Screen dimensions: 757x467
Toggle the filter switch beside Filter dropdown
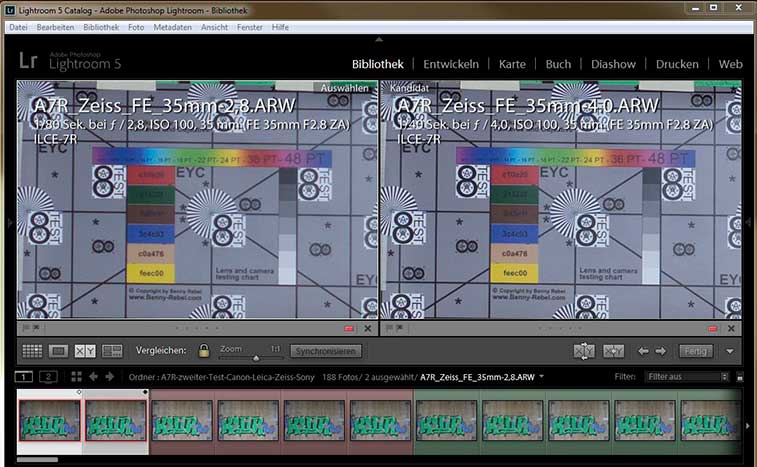(x=739, y=377)
